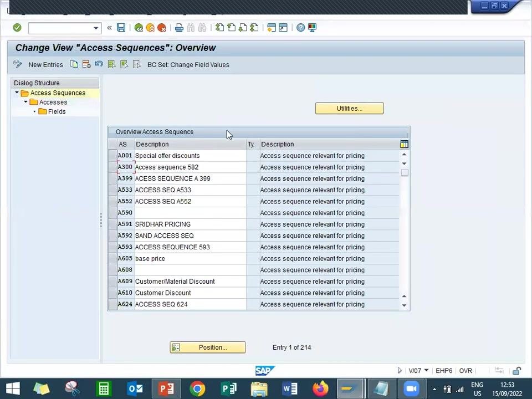532x399 pixels.
Task: Click table scroll up arrow at top
Action: pyautogui.click(x=404, y=155)
